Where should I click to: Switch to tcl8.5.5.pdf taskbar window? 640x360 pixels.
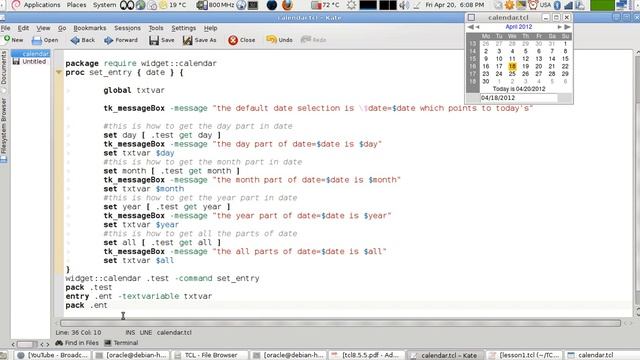click(x=367, y=356)
